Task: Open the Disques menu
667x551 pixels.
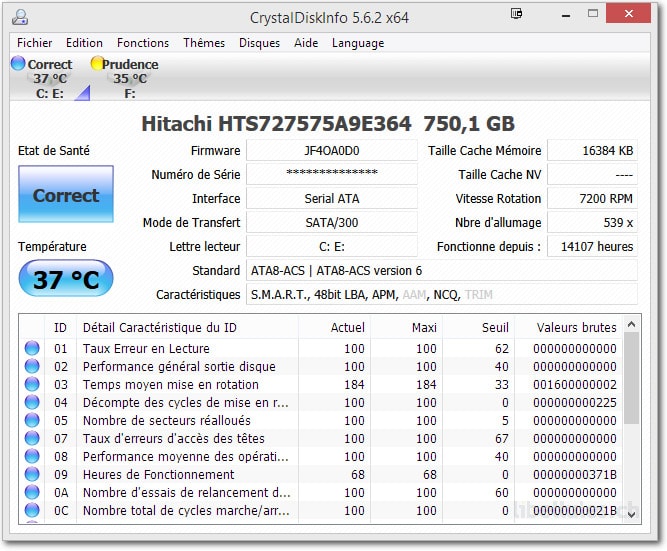Action: click(x=259, y=43)
